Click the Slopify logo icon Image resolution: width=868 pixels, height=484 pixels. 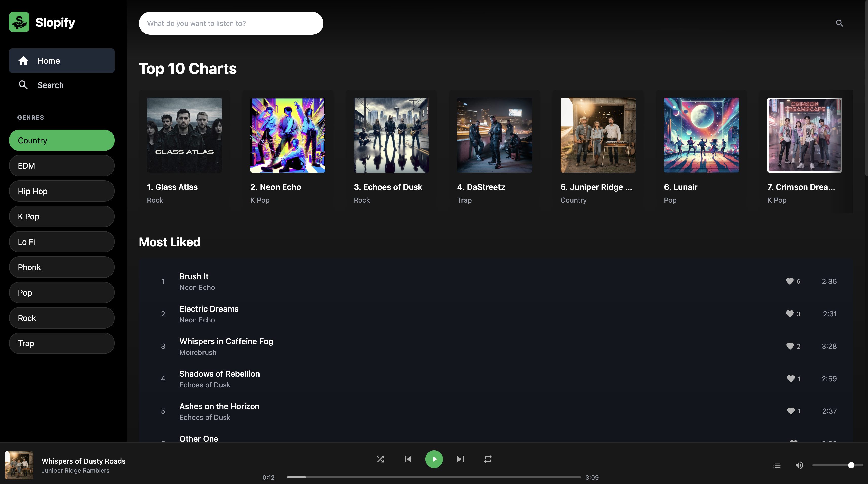(x=19, y=22)
